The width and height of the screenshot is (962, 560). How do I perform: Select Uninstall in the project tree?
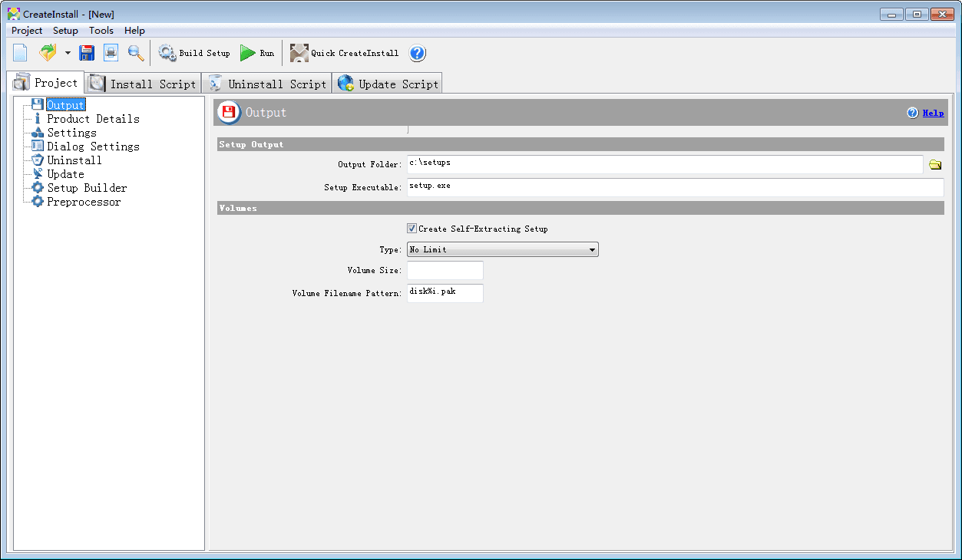click(74, 160)
